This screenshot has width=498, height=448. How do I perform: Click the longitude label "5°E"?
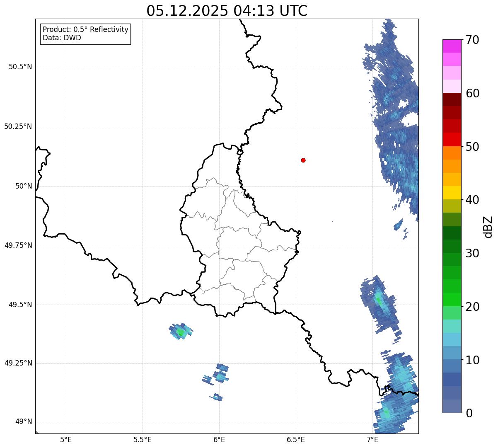click(x=66, y=439)
